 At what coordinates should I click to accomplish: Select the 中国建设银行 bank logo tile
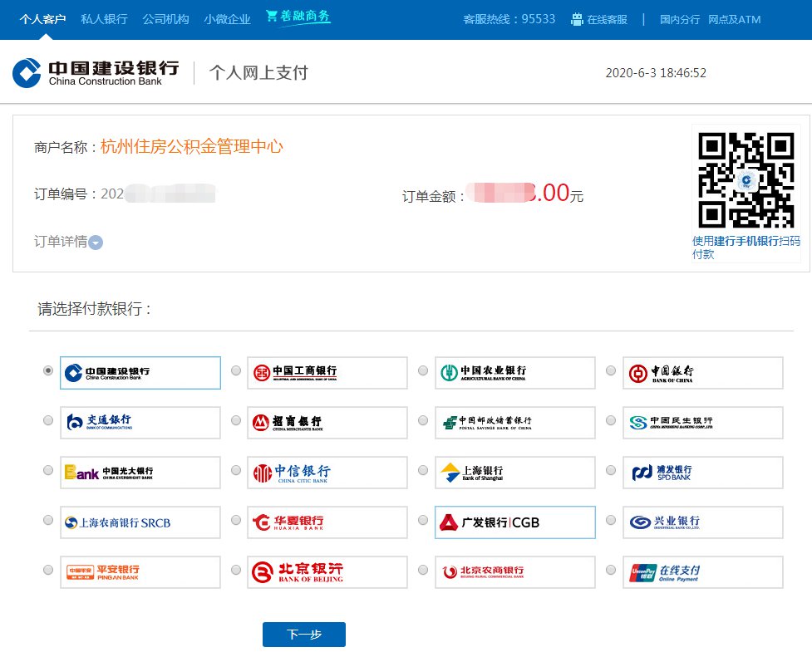[140, 373]
